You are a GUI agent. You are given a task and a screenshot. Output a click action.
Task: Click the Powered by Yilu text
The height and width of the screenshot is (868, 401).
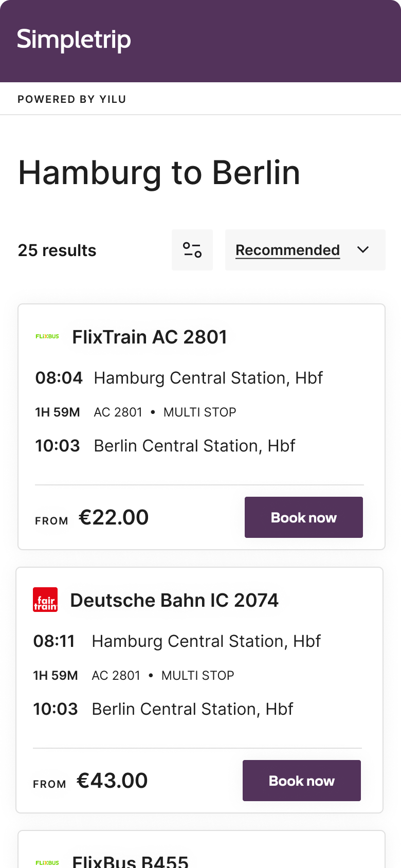72,99
